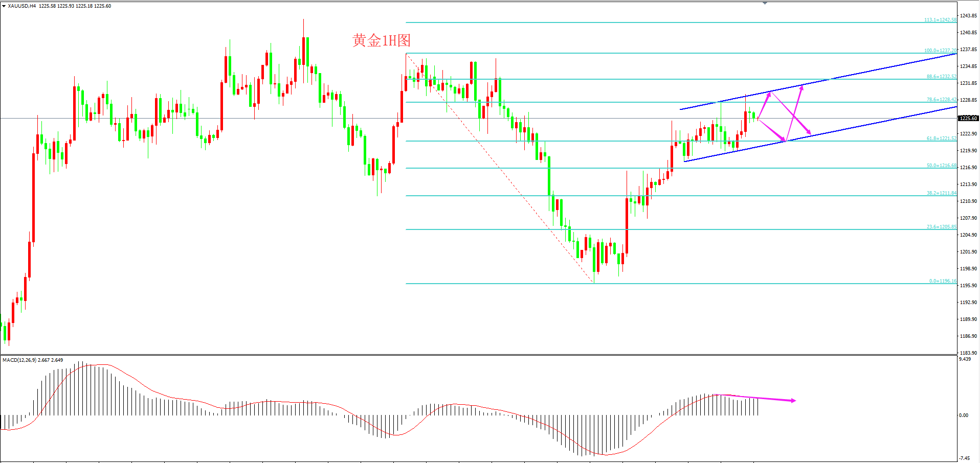Click price scale value 1222.90
This screenshot has width=980, height=463.
(x=968, y=134)
